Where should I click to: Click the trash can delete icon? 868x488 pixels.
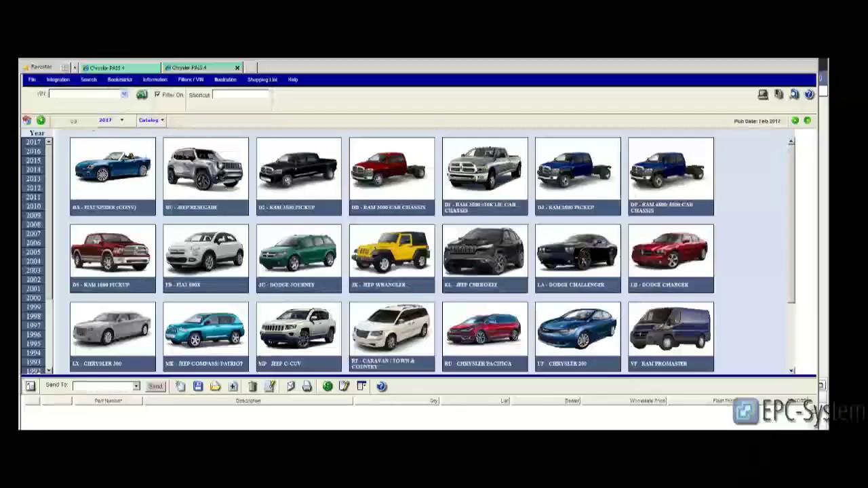coord(252,386)
